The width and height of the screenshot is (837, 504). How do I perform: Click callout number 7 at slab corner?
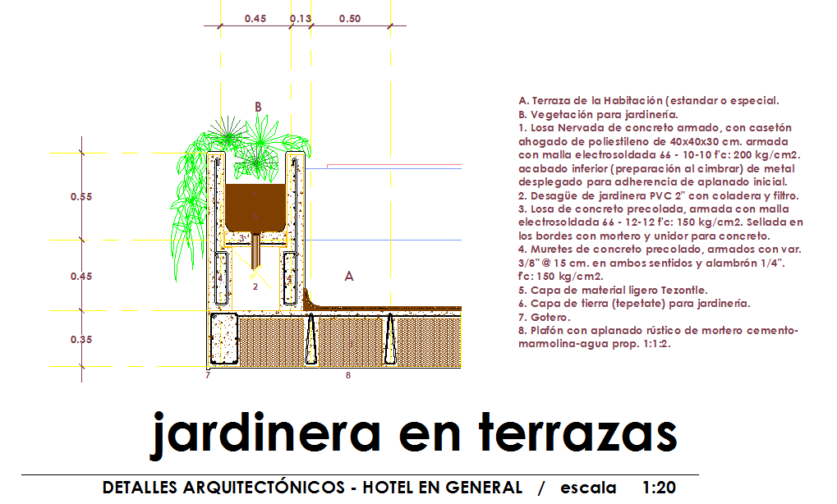point(208,375)
